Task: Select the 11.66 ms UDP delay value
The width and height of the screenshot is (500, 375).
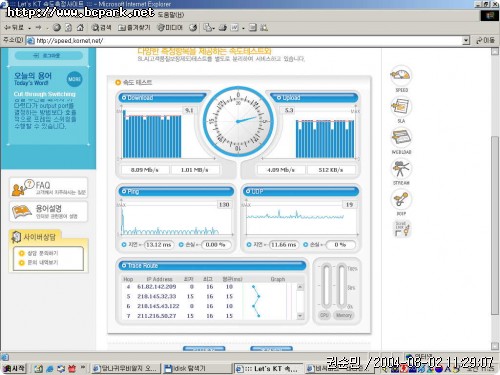Action: pyautogui.click(x=283, y=245)
